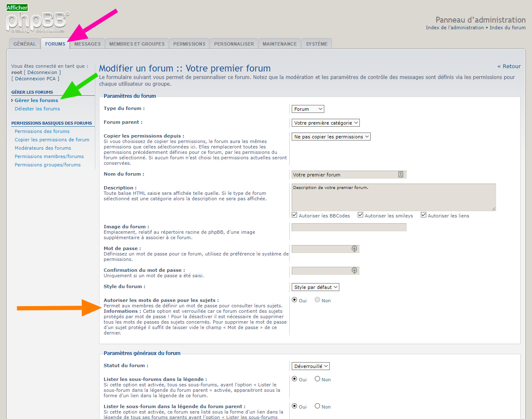Open the Type du forum dropdown
The height and width of the screenshot is (419, 532).
pyautogui.click(x=308, y=109)
